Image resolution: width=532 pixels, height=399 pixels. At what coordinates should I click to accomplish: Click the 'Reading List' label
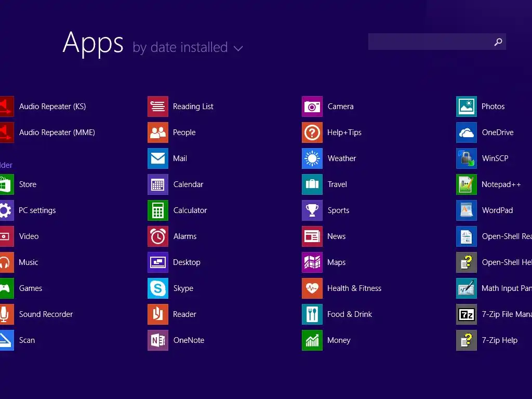[x=193, y=107]
